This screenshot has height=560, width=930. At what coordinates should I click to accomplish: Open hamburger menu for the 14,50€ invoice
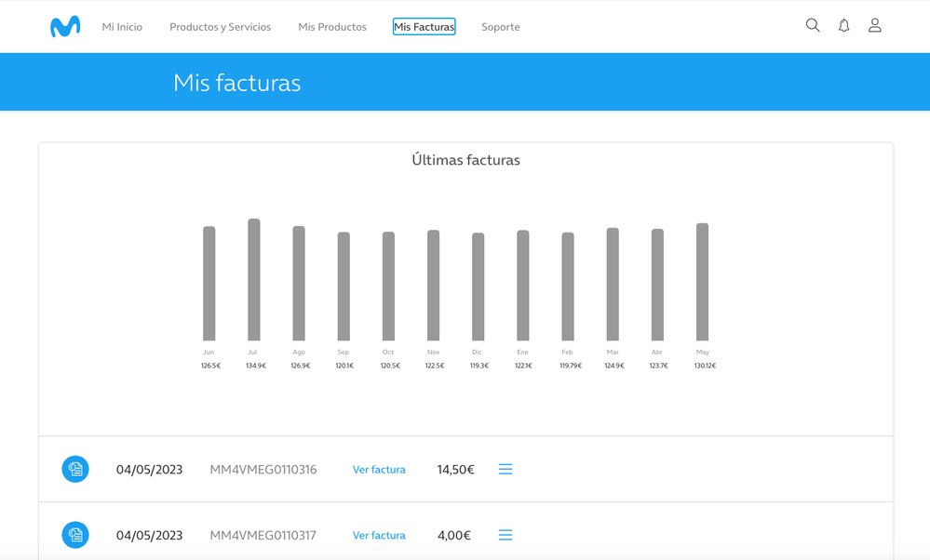point(505,470)
